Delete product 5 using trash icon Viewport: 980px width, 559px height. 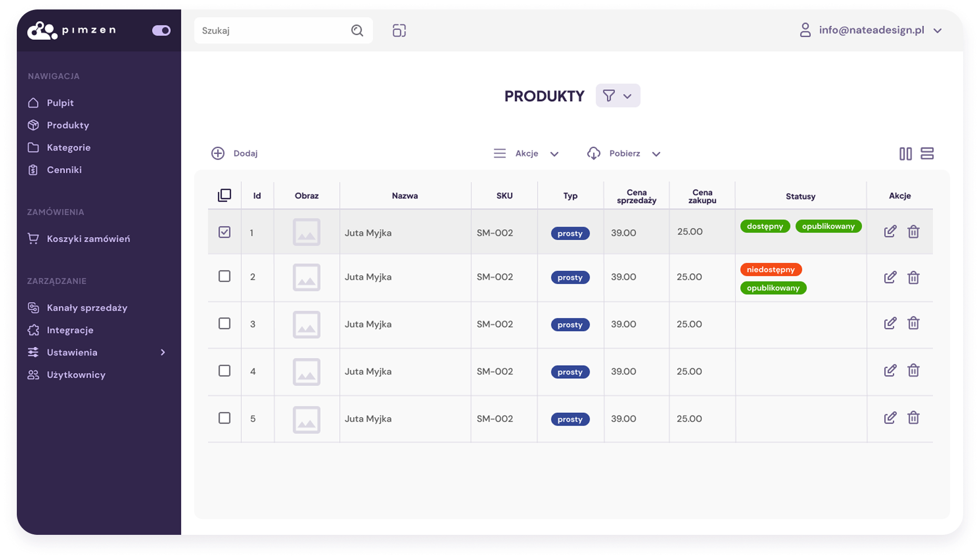[x=913, y=418]
